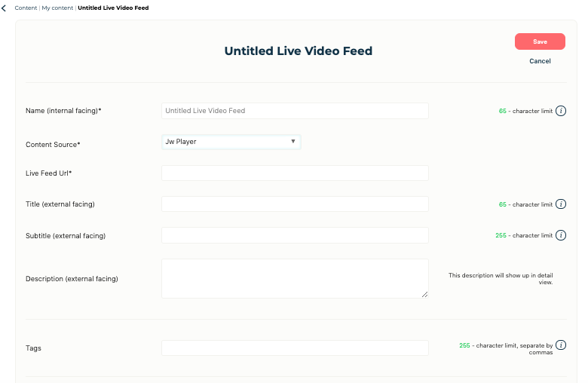Focus the Description text area
This screenshot has height=383, width=588.
[x=295, y=278]
